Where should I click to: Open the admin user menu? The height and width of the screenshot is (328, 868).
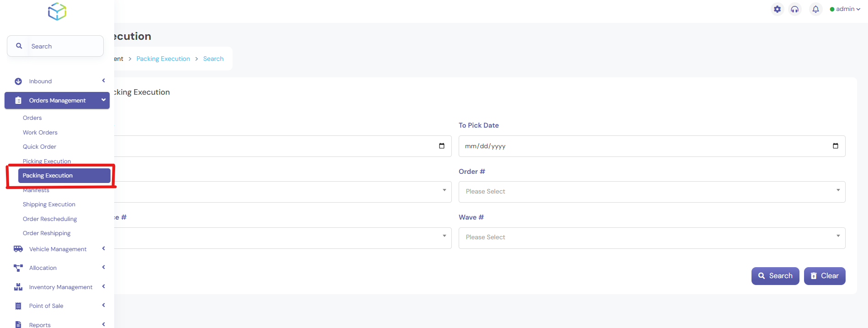click(x=845, y=9)
